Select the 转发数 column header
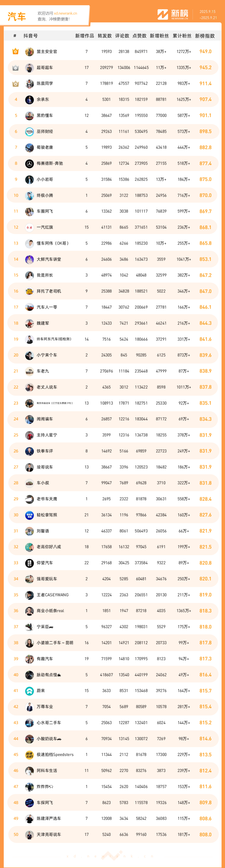 click(105, 36)
